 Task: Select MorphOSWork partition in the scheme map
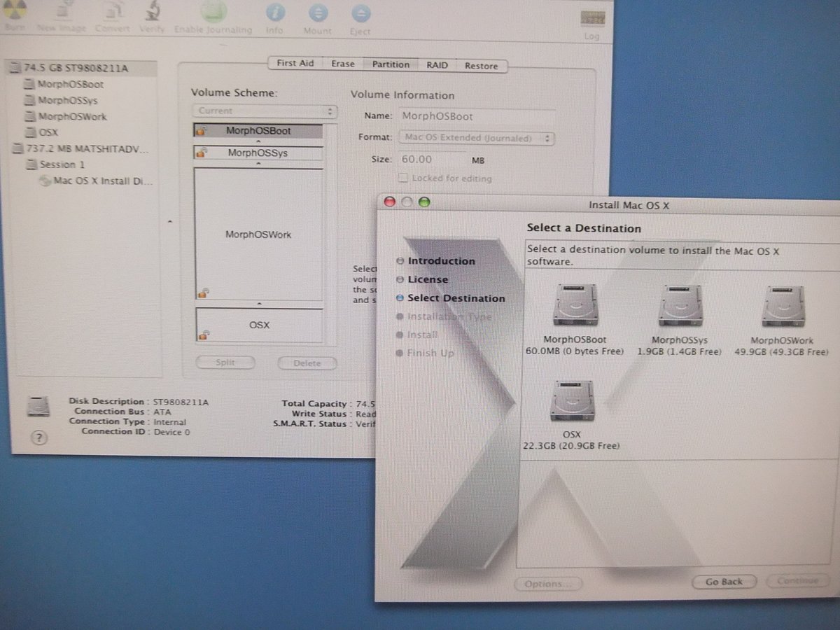(258, 234)
